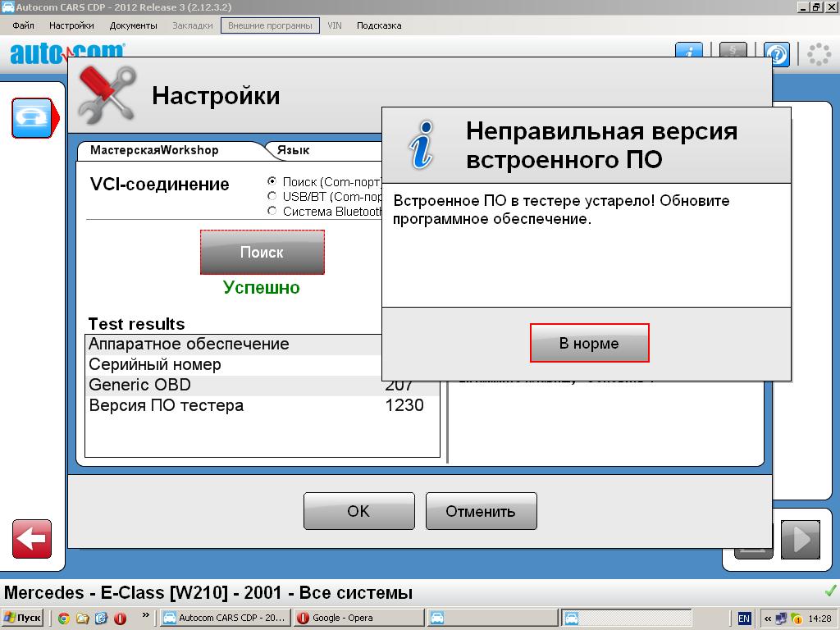Click the network computers tray icon

pyautogui.click(x=781, y=619)
